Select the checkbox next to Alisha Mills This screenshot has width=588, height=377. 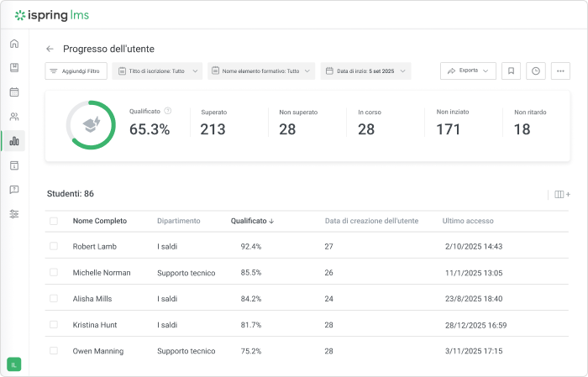click(x=54, y=299)
